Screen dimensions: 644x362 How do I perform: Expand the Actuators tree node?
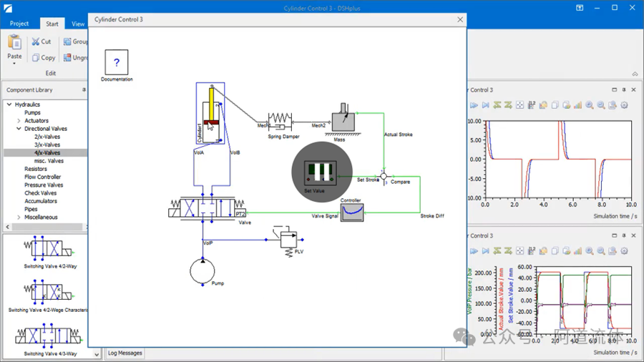click(x=19, y=121)
